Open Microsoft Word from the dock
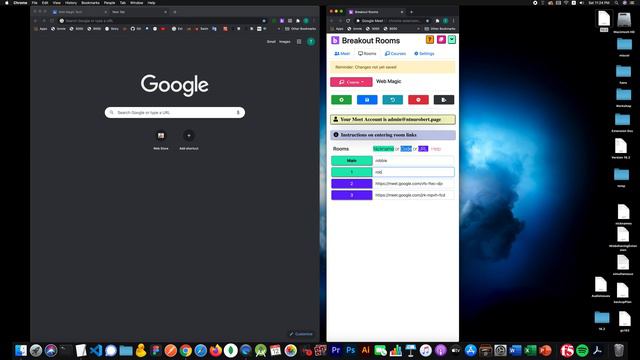The width and height of the screenshot is (640, 360). point(515,350)
